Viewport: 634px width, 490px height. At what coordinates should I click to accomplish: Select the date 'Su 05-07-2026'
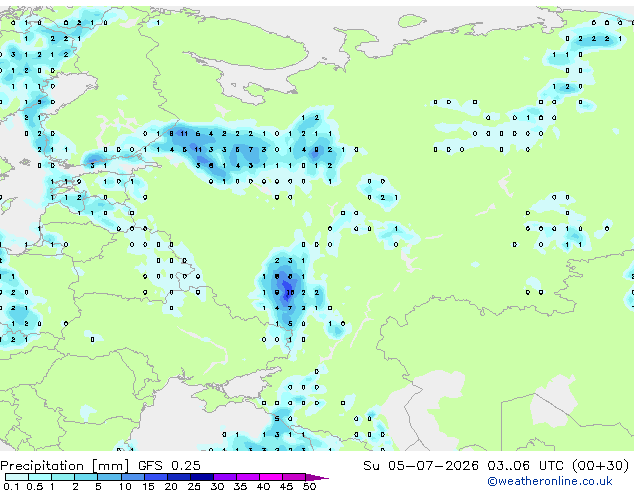(421, 466)
